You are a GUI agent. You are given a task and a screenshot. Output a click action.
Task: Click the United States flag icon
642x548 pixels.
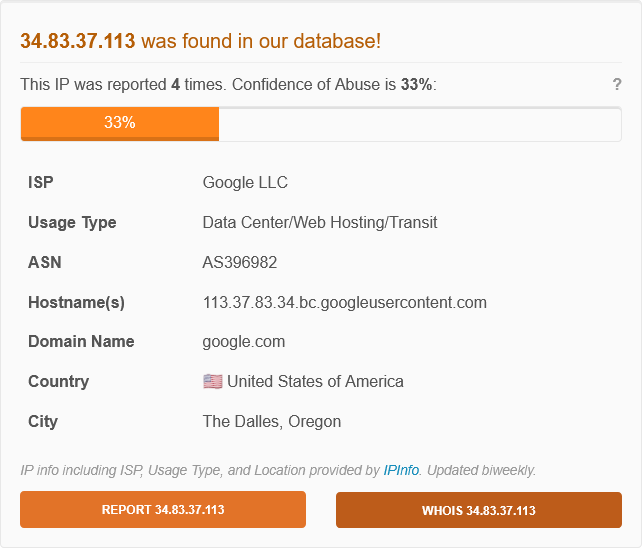(212, 381)
